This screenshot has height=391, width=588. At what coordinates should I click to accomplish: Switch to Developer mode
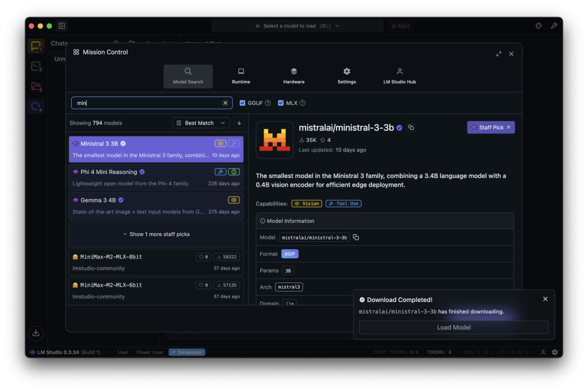pos(187,352)
